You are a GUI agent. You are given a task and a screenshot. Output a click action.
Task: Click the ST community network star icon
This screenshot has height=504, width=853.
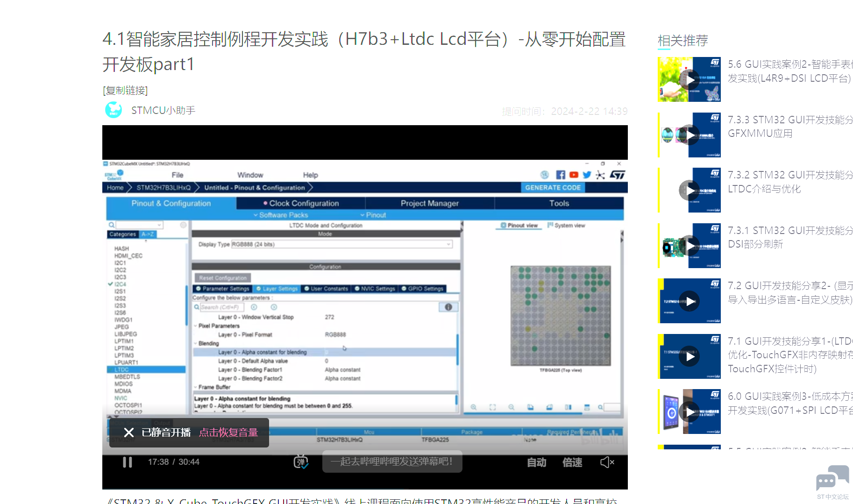pos(600,175)
